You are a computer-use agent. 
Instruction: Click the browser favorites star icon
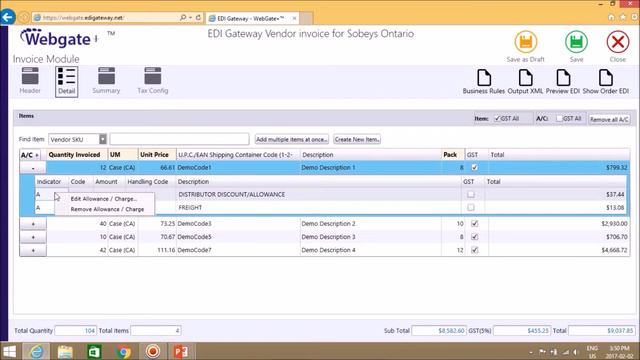click(x=623, y=17)
